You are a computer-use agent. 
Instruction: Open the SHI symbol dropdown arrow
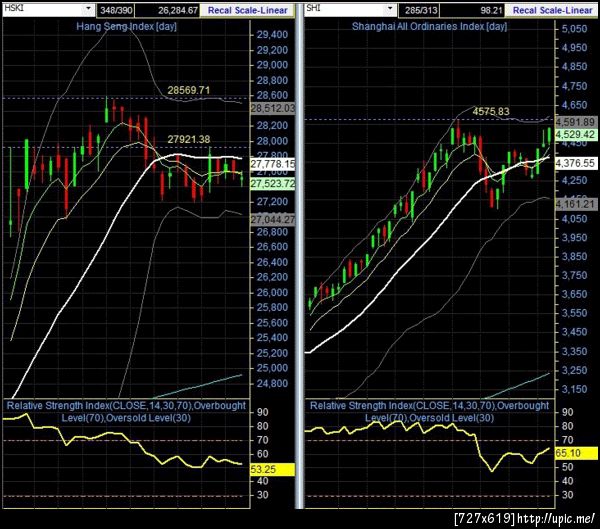tap(390, 8)
